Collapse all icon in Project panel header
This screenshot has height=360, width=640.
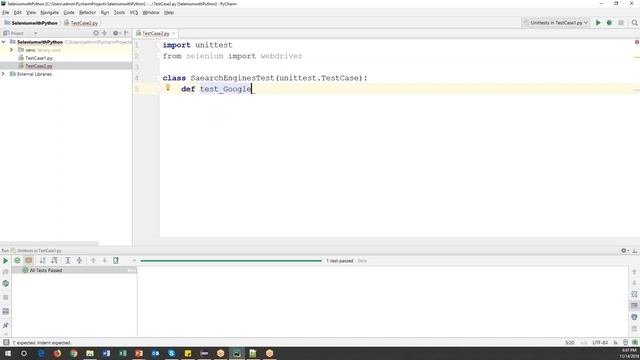(104, 33)
